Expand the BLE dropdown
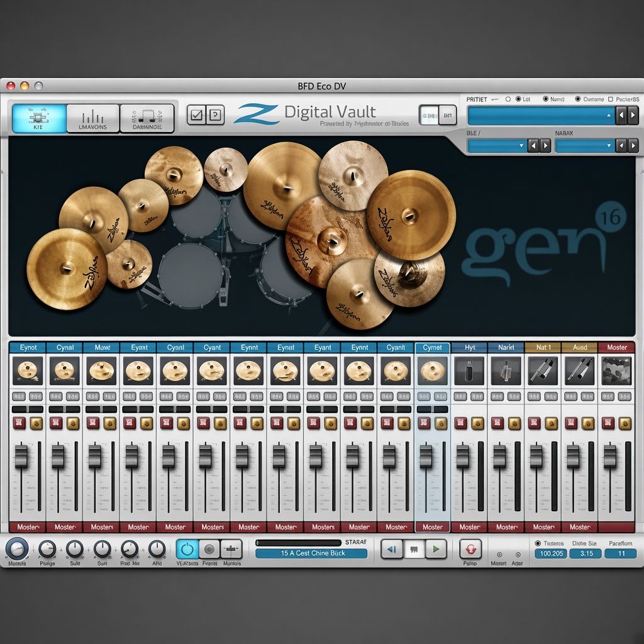The image size is (644, 644). [x=497, y=145]
